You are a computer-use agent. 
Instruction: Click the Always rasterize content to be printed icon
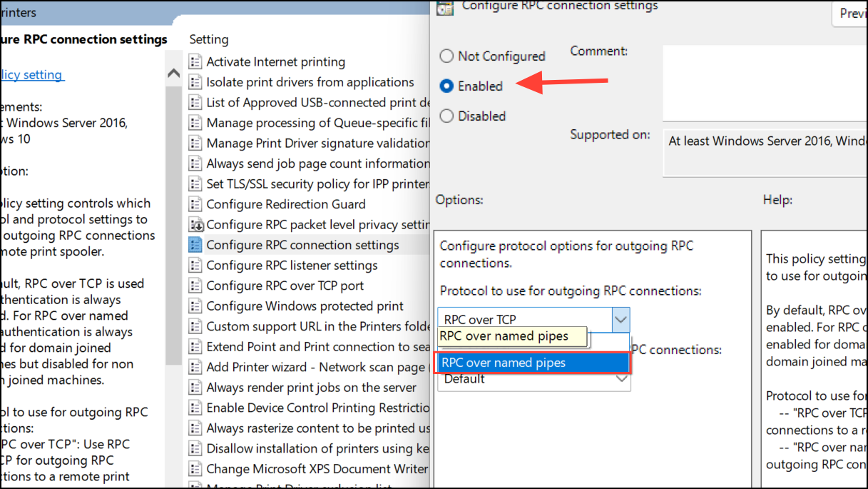195,428
